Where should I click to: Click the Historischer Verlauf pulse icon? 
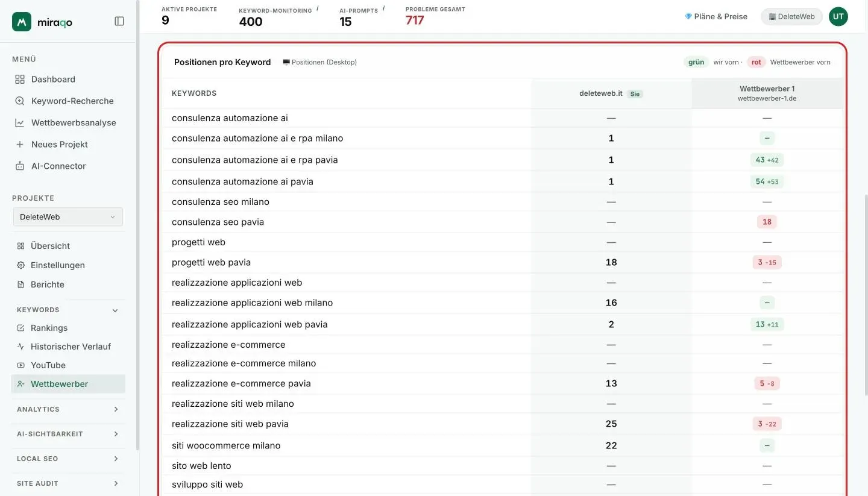(21, 347)
